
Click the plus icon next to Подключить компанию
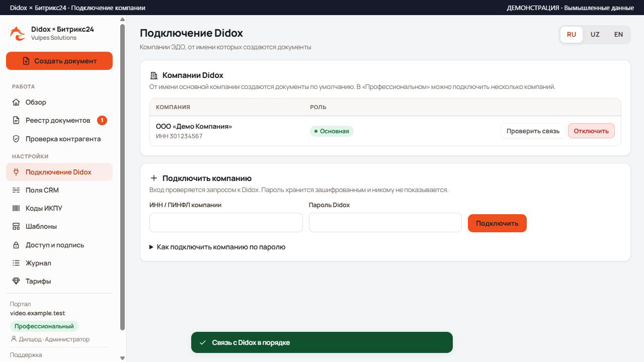pyautogui.click(x=154, y=178)
